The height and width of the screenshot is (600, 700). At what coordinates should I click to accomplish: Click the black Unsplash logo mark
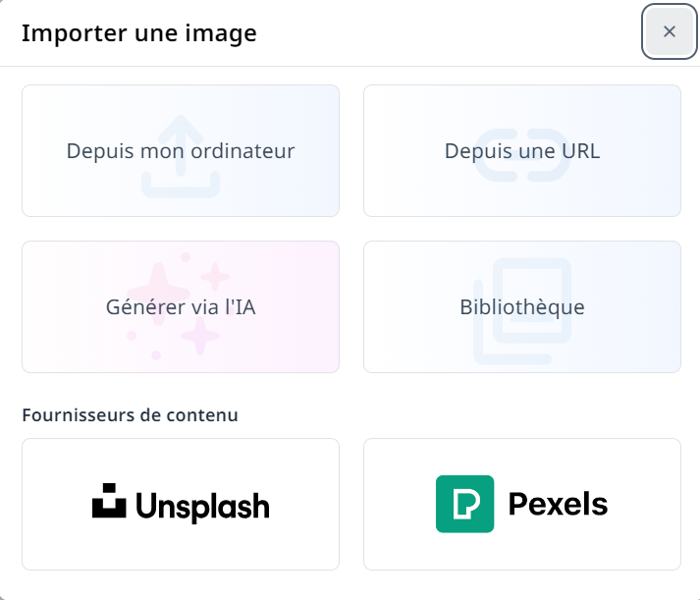tap(110, 501)
